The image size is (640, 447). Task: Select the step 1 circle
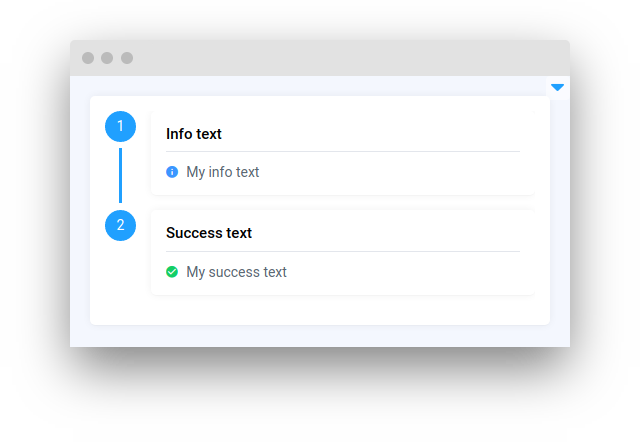120,126
